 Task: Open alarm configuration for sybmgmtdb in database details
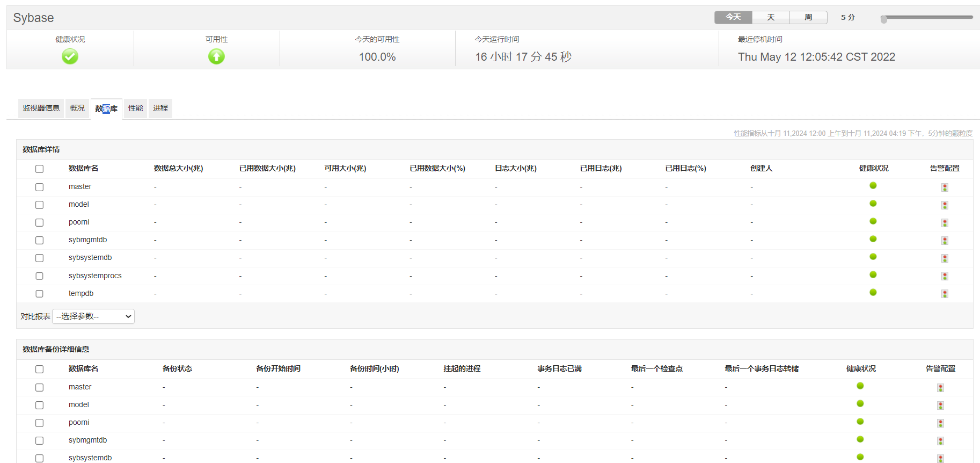pyautogui.click(x=945, y=241)
